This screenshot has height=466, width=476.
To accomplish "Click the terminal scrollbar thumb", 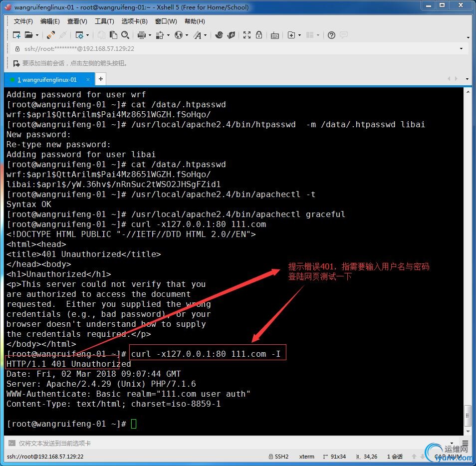I will [468, 416].
